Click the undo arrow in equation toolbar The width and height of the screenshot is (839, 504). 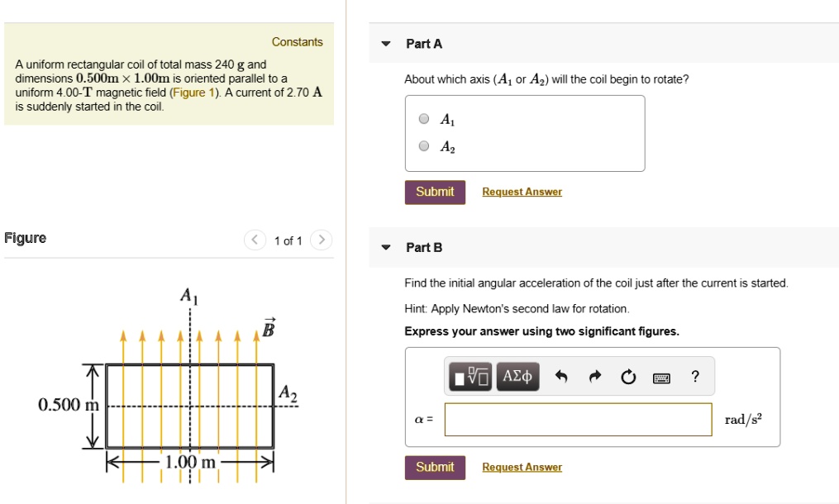[x=565, y=376]
